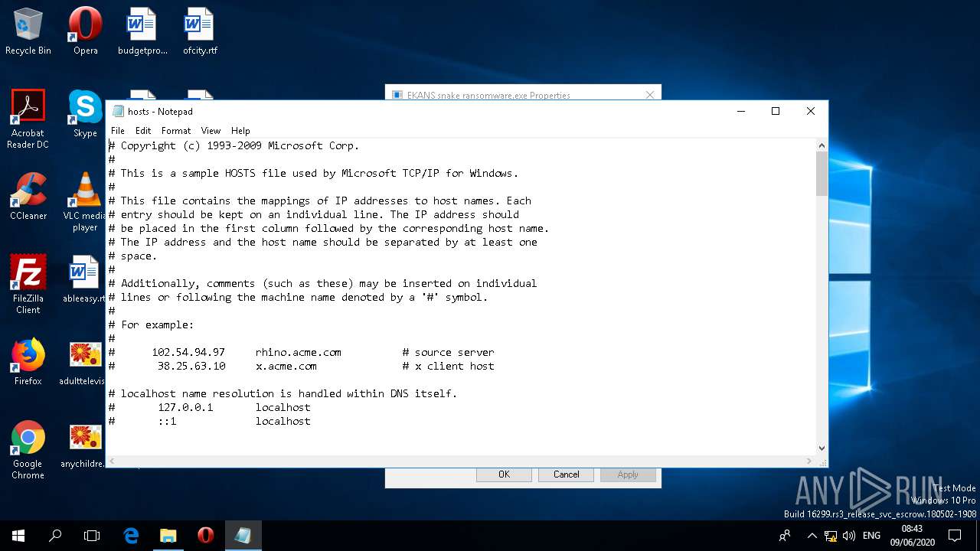Open Notepad Format menu
The image size is (980, 551).
(176, 131)
